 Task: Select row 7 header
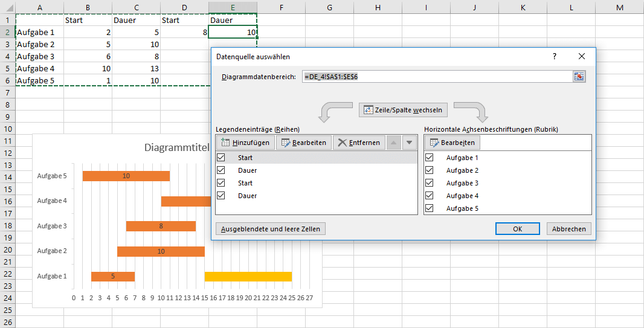pyautogui.click(x=8, y=93)
